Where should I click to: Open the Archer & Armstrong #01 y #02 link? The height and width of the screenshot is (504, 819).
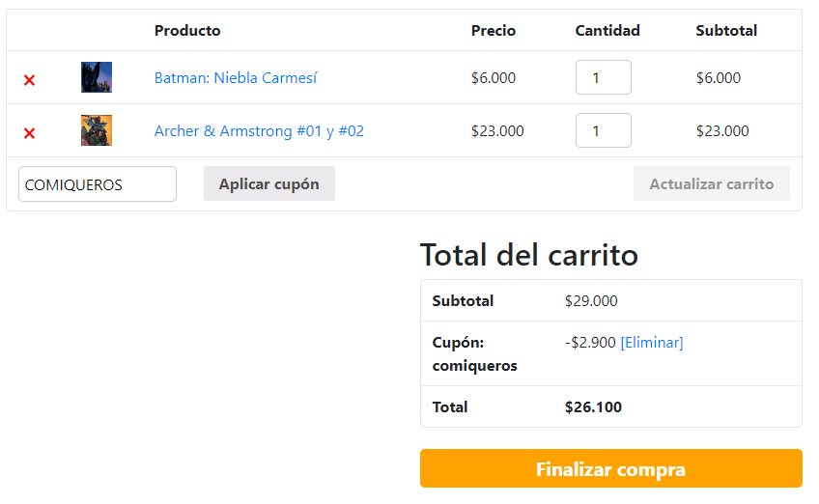[259, 131]
